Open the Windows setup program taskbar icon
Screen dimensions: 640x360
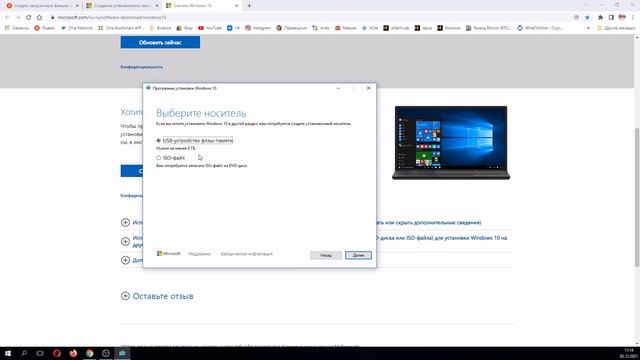(122, 353)
